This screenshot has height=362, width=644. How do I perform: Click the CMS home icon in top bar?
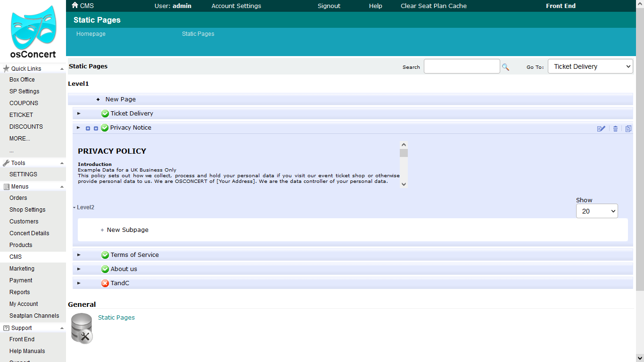click(75, 6)
